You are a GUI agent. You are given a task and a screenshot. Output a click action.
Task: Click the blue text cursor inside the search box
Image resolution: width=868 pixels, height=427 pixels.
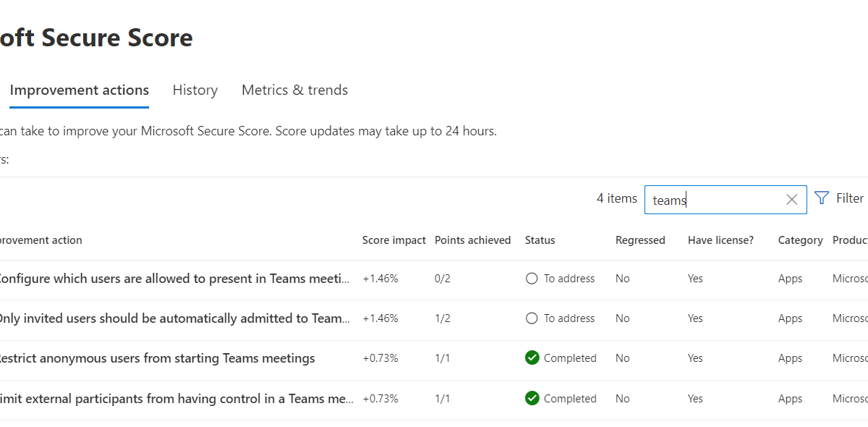[x=686, y=200]
